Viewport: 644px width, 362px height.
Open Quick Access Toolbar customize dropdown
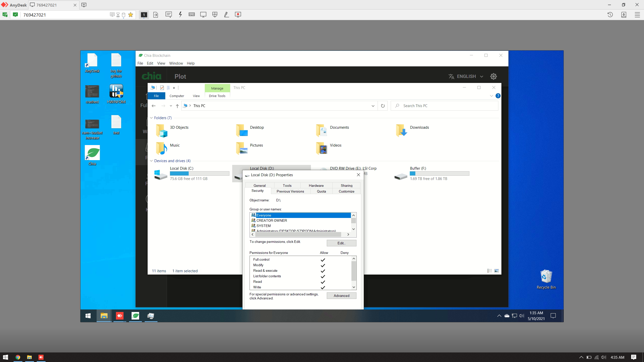point(174,88)
